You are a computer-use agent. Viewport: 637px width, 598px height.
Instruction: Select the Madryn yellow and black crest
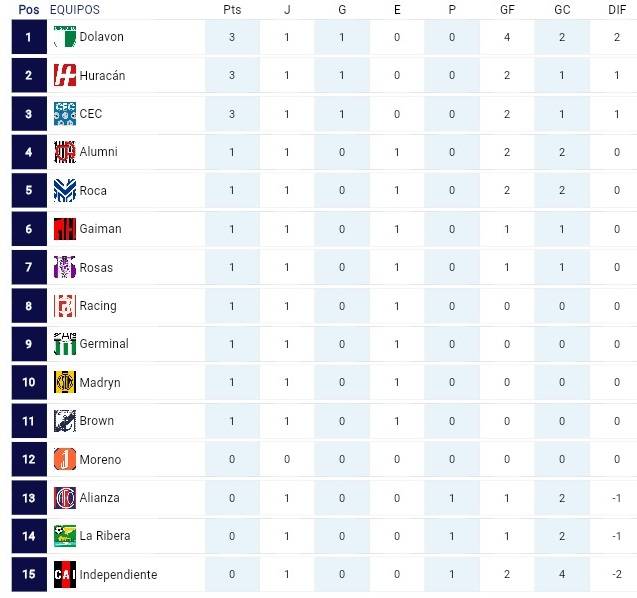pyautogui.click(x=65, y=382)
